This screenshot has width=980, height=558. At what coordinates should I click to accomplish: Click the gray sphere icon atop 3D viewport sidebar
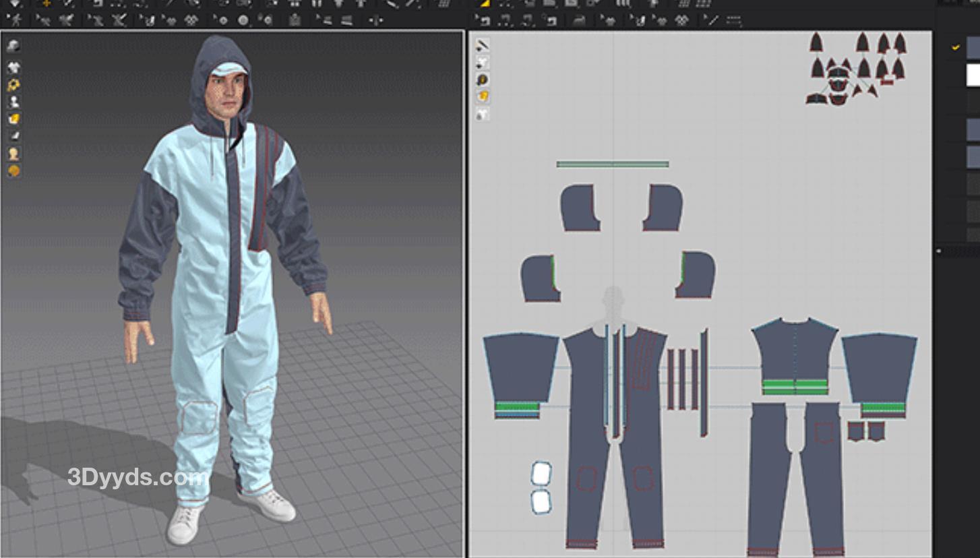tap(13, 46)
